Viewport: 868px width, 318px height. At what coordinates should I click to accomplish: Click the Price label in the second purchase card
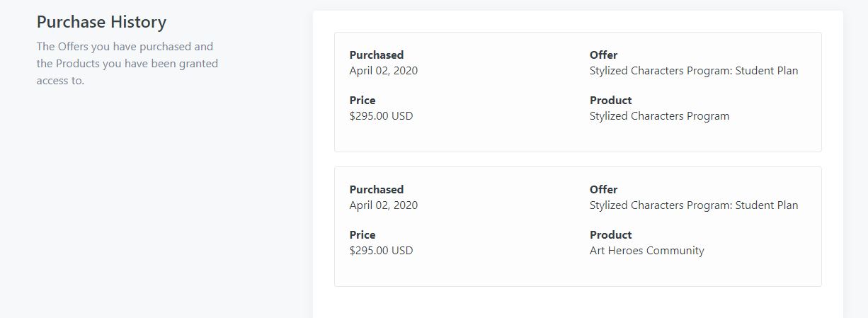tap(362, 235)
